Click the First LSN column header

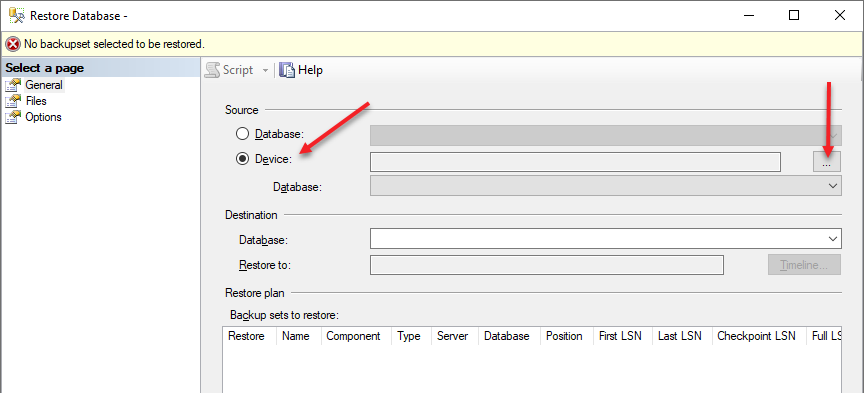(623, 336)
